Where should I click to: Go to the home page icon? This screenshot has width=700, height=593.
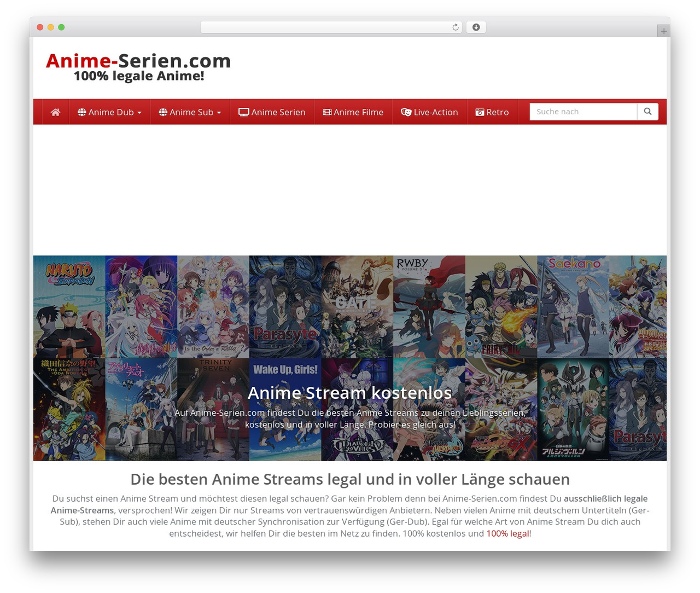tap(55, 112)
